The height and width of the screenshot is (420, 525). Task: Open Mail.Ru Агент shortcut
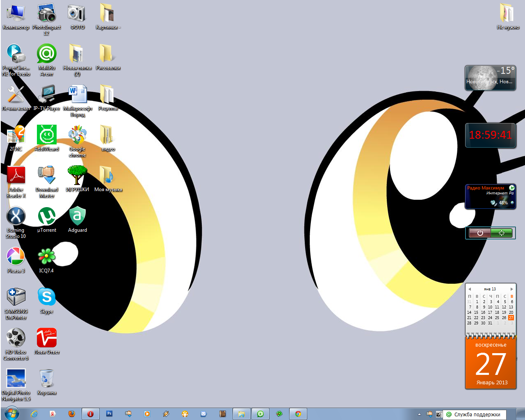click(46, 60)
